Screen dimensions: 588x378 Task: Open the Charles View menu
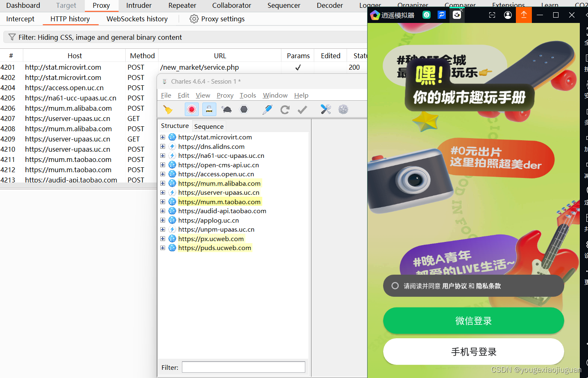[x=203, y=95]
